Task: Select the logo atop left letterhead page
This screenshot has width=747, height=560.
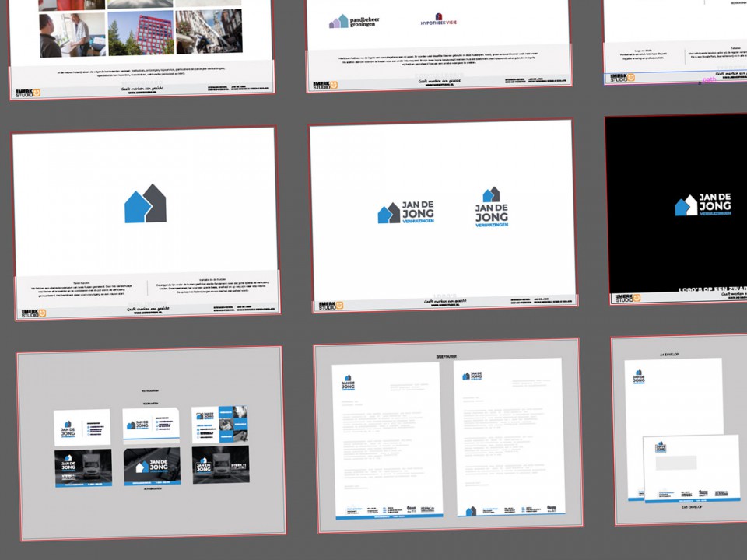Action: (349, 383)
